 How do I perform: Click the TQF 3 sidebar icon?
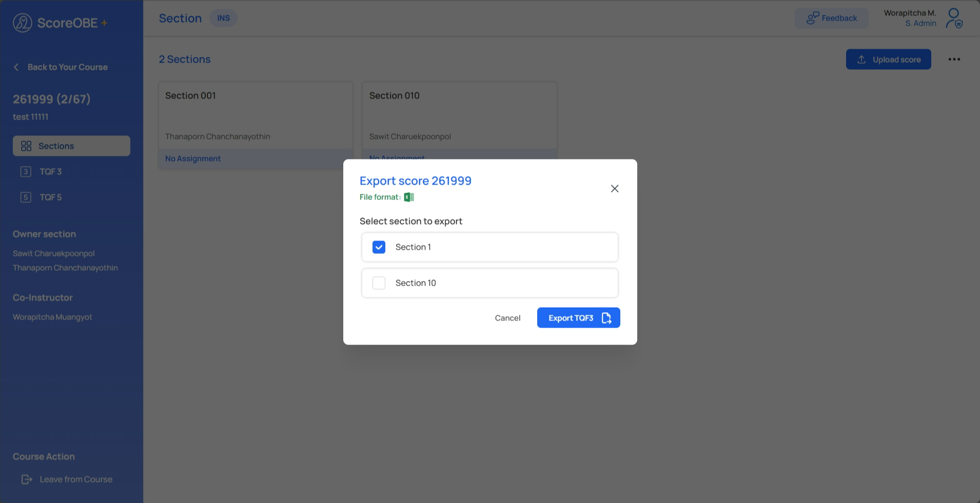26,172
